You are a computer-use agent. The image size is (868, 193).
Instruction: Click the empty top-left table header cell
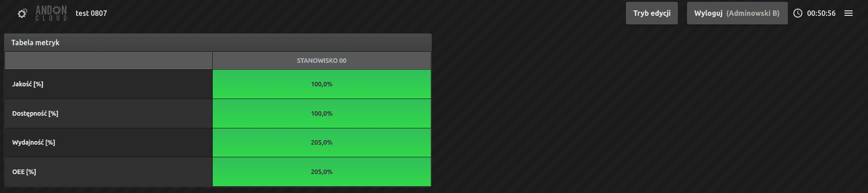coord(109,61)
